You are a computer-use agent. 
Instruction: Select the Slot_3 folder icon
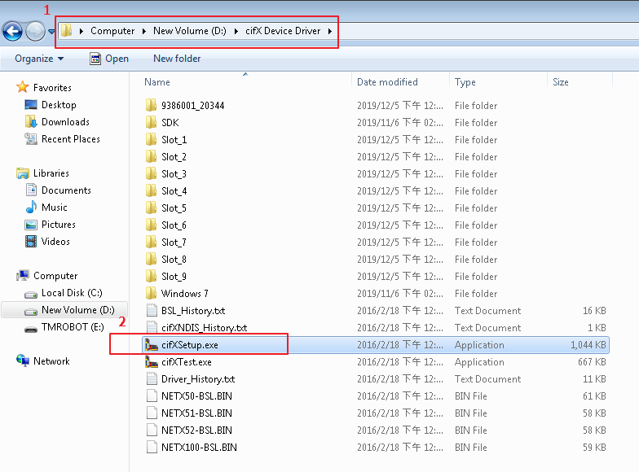151,174
